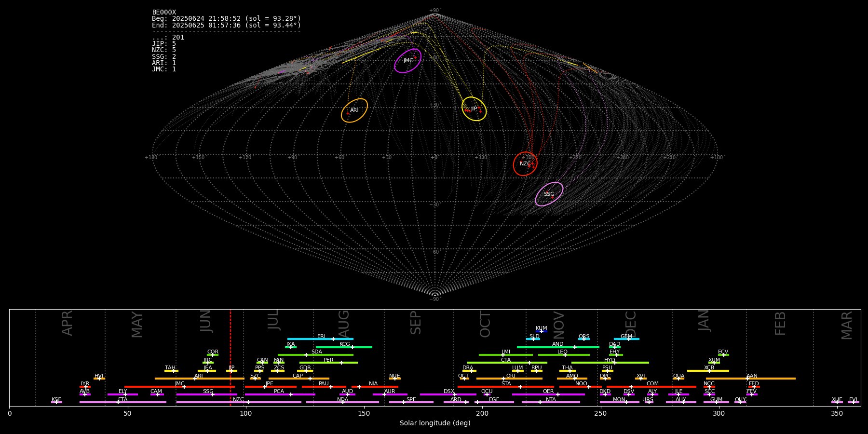Image resolution: width=868 pixels, height=434 pixels.
Task: Click the KCG green bar in the timeline
Action: coord(344,347)
